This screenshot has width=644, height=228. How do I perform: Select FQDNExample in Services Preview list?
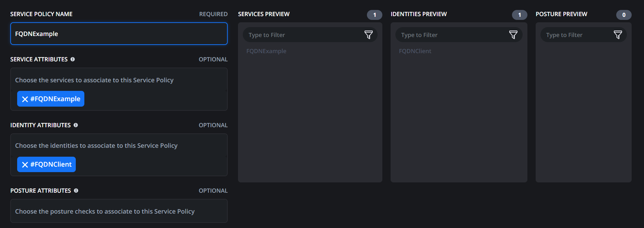(x=266, y=51)
